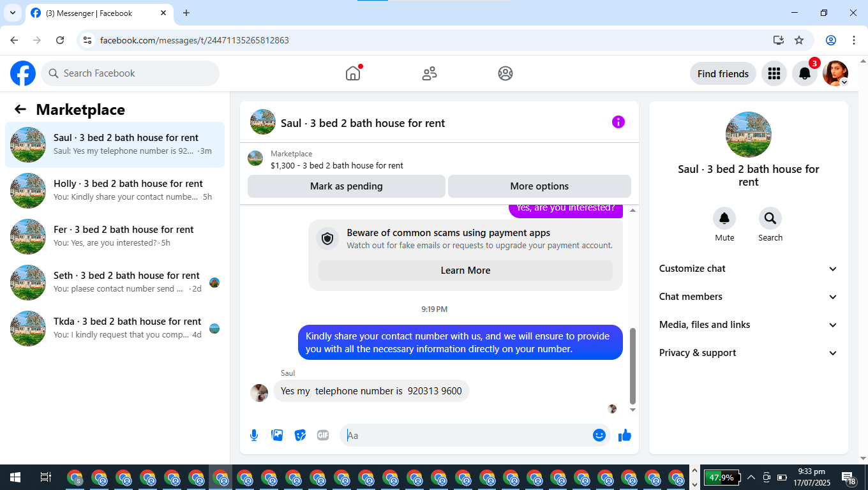Open the Facebook logo home link
Image resolution: width=868 pixels, height=490 pixels.
23,73
